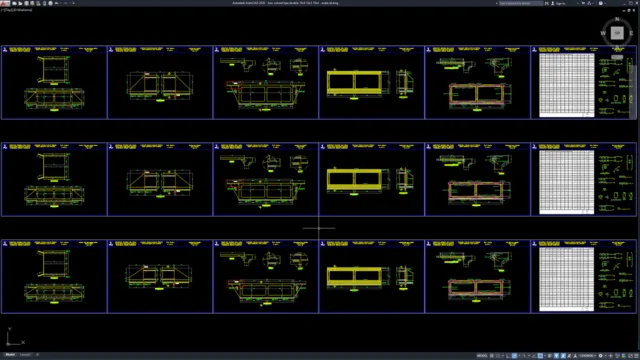Screen dimensions: 640x360
Task: Click the W direction on the ViewCube compass
Action: pyautogui.click(x=603, y=33)
